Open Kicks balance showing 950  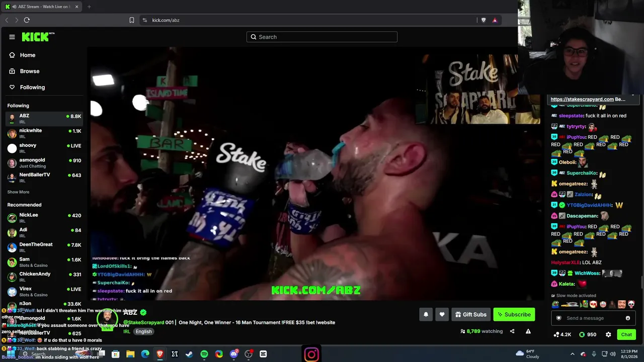coord(587,334)
